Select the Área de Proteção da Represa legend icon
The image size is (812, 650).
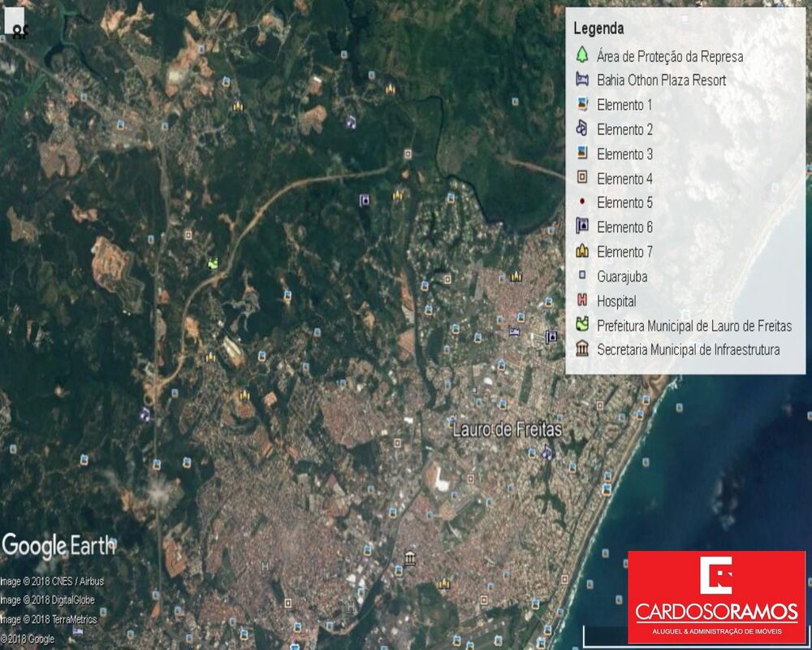pyautogui.click(x=582, y=55)
